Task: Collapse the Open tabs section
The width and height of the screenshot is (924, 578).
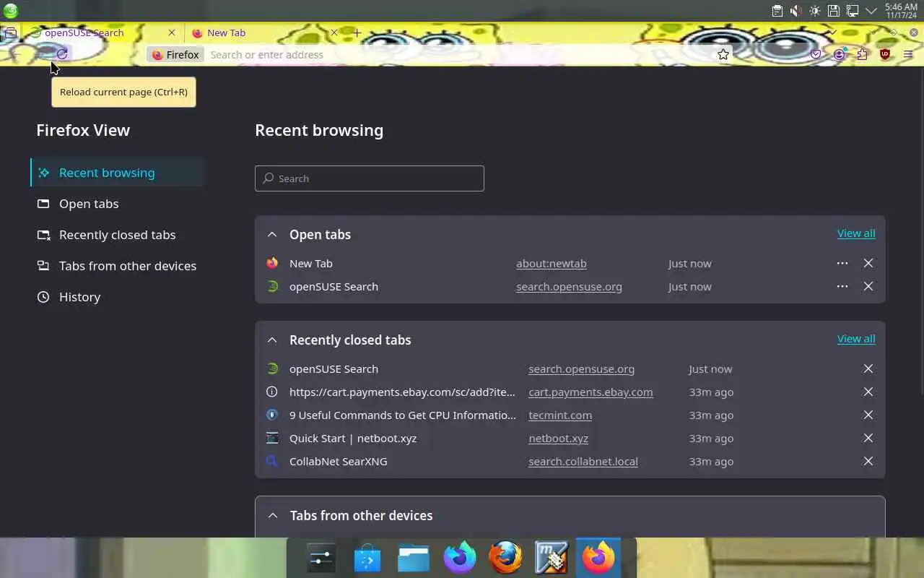Action: pos(272,235)
